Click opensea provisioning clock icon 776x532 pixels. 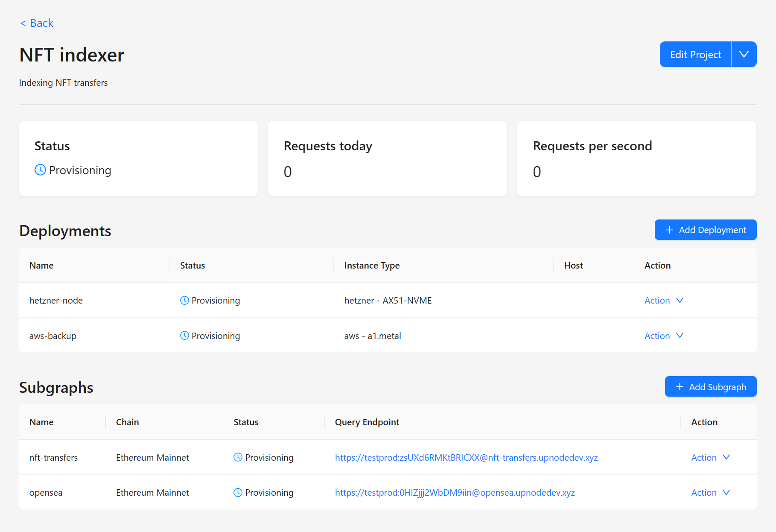pos(238,493)
